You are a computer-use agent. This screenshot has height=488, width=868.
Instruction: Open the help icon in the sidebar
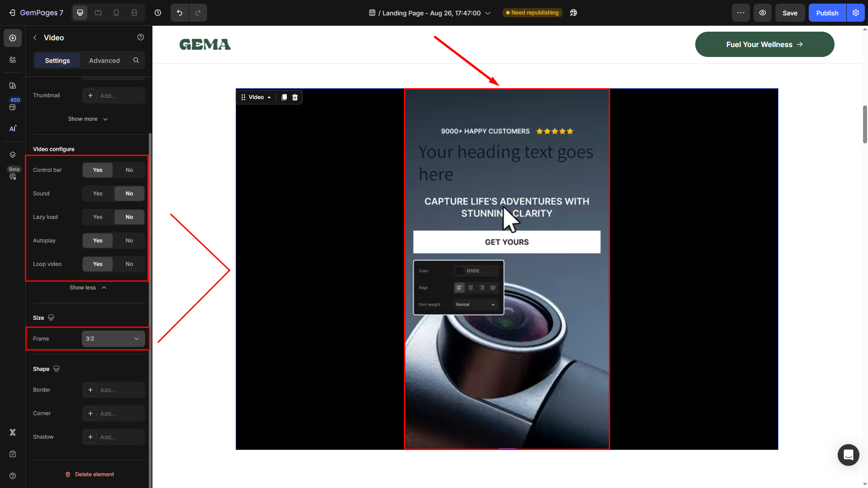pyautogui.click(x=13, y=476)
